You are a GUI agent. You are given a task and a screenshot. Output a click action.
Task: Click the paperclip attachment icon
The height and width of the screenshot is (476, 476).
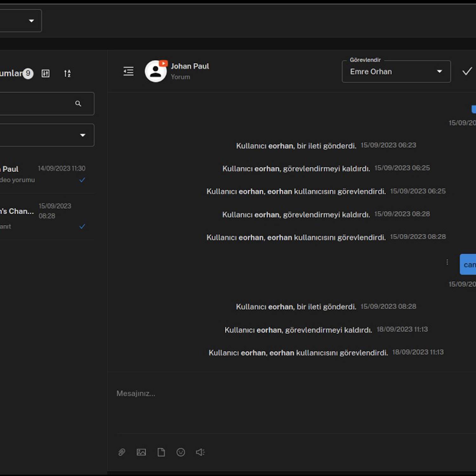[122, 452]
